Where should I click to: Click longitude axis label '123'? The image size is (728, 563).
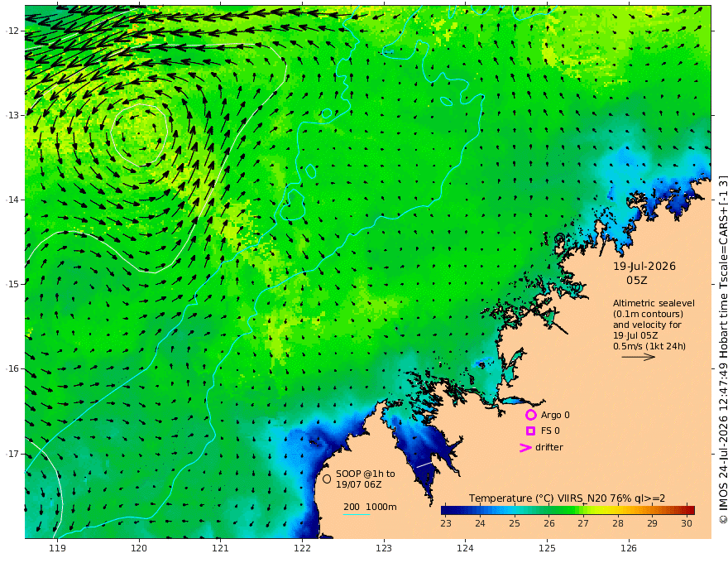384,548
